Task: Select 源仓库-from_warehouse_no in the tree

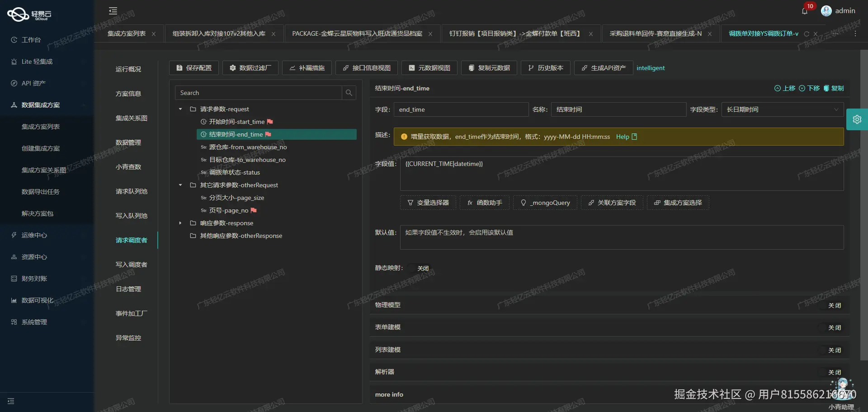Action: 244,147
